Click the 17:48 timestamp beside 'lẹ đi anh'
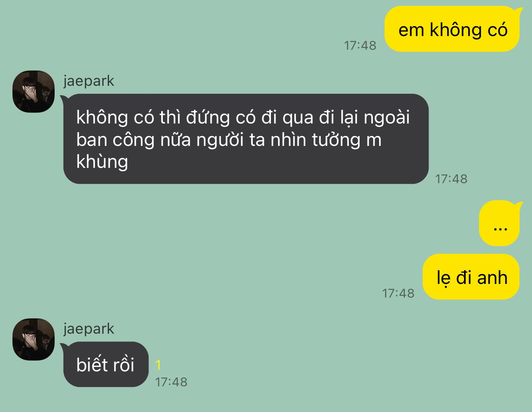The height and width of the screenshot is (412, 532). pos(398,293)
